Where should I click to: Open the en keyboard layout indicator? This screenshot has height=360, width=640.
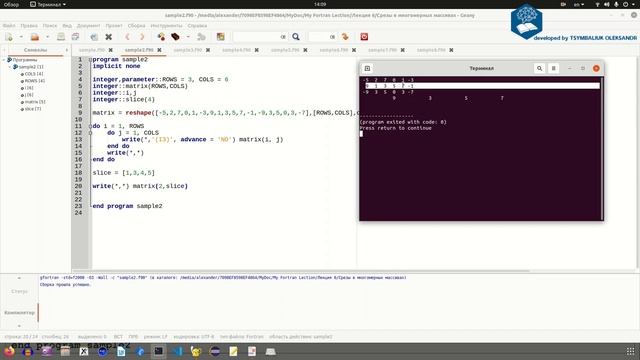579,4
